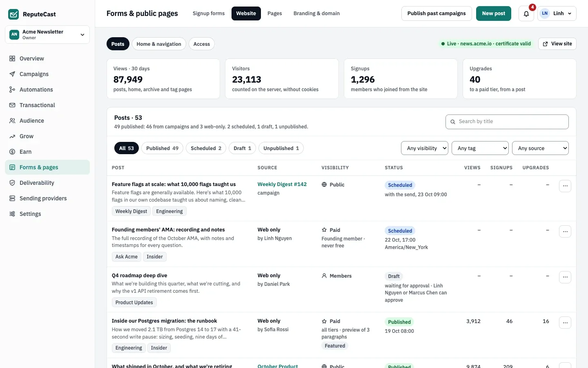The width and height of the screenshot is (588, 368).
Task: Click the Automations workflow icon
Action: [12, 90]
